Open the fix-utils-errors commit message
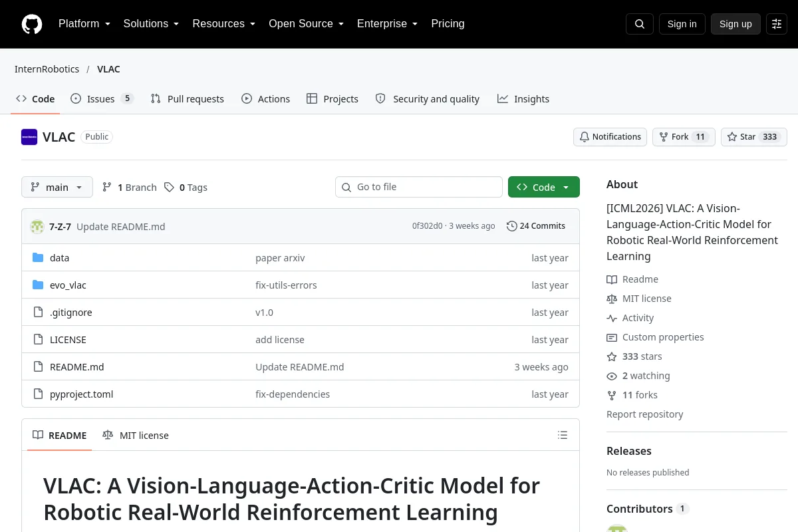This screenshot has width=798, height=532. pyautogui.click(x=287, y=285)
